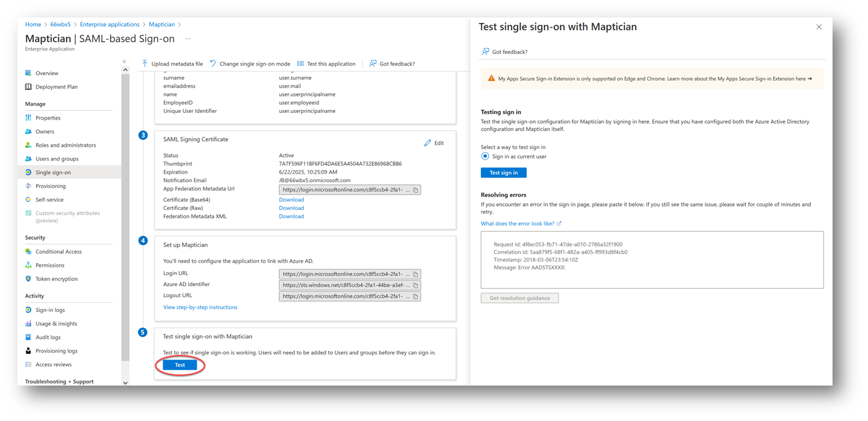The image size is (868, 421).
Task: Click JB@66wbx5.onmicrosoft.com notification email
Action: 315,181
